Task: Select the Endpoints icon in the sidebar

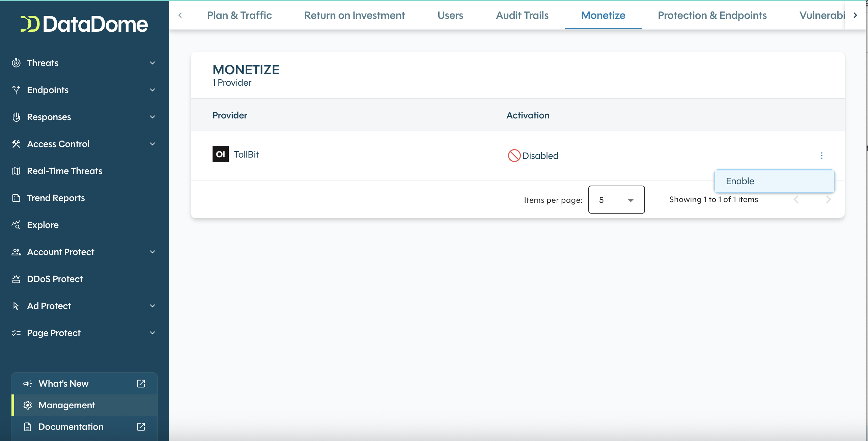Action: coord(16,90)
